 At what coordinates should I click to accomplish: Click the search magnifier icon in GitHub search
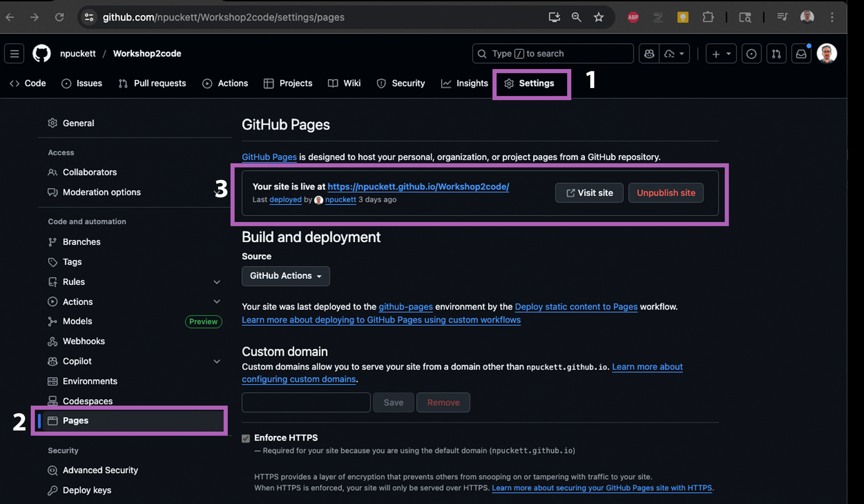(482, 53)
